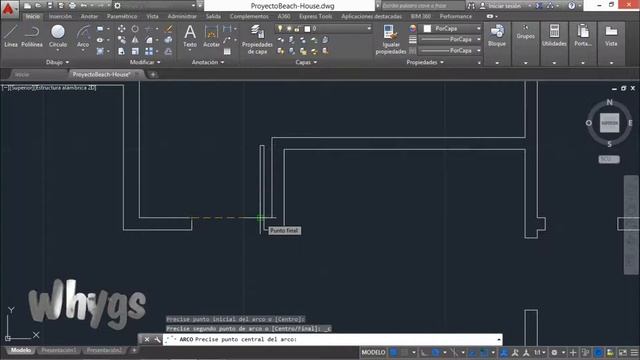
Task: Expand the Dibujo panel arrow
Action: pos(67,62)
